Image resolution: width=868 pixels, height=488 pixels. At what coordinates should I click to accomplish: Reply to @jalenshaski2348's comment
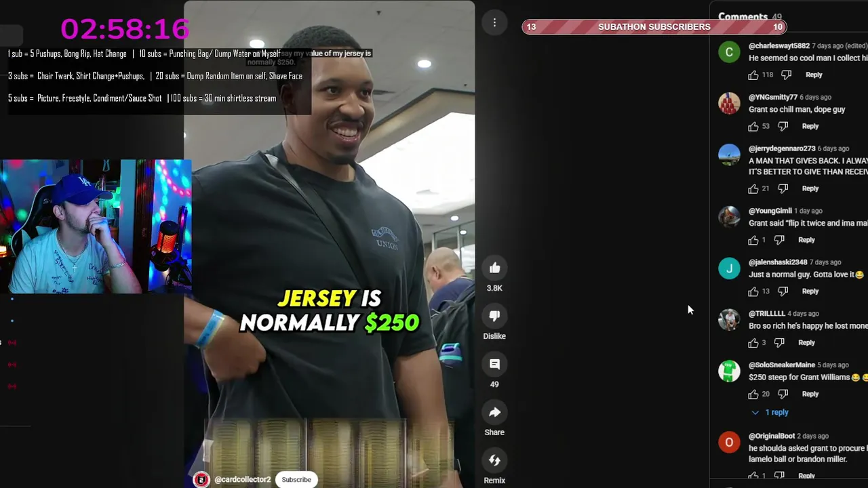tap(810, 291)
